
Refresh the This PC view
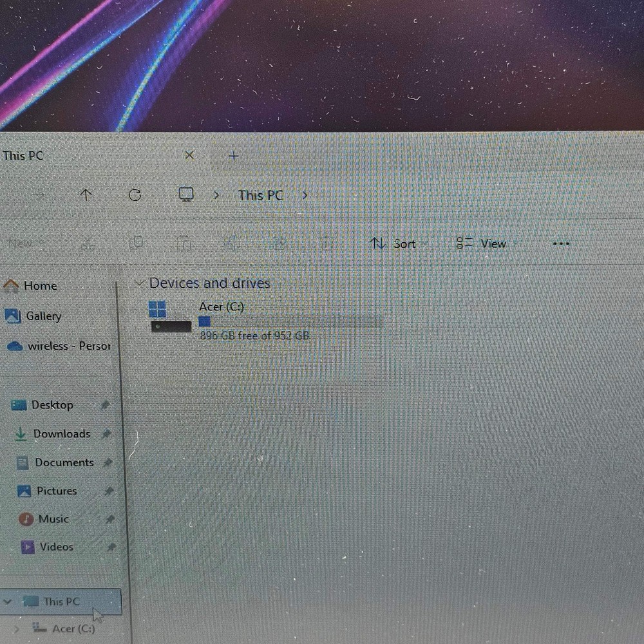pyautogui.click(x=135, y=195)
